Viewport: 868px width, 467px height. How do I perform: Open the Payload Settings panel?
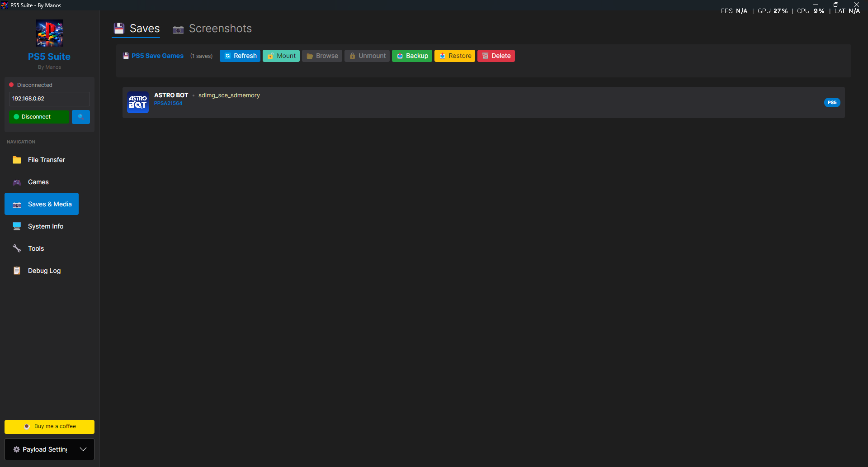click(49, 449)
